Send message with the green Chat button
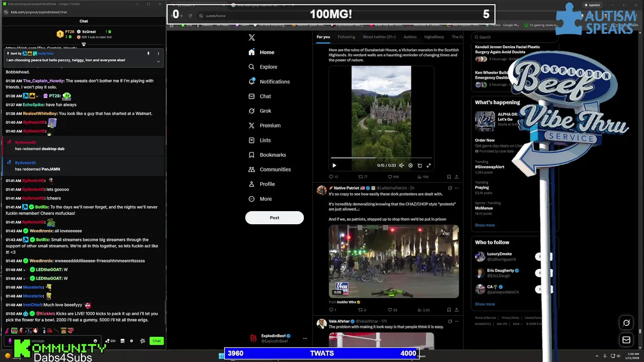Viewport: 644px width, 362px height. click(156, 341)
